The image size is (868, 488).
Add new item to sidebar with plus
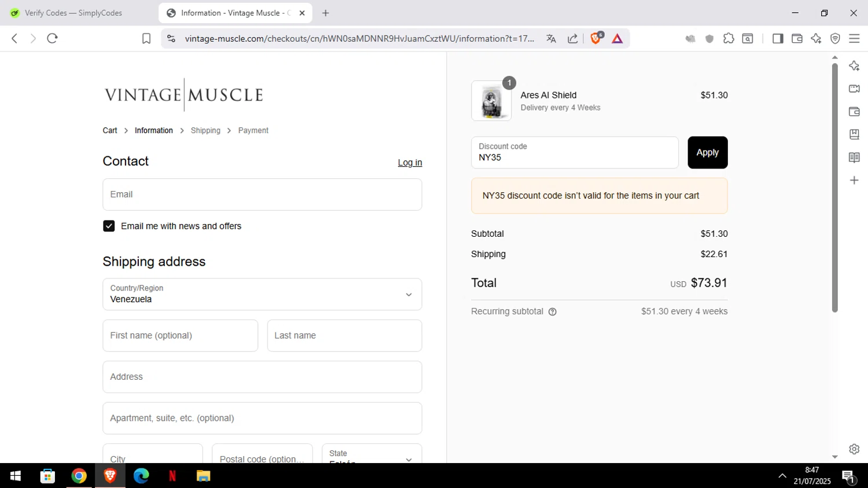click(x=854, y=181)
